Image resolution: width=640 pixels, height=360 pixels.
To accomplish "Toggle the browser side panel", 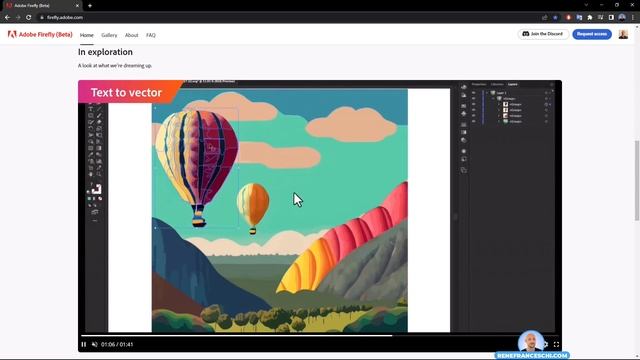I will pyautogui.click(x=611, y=18).
